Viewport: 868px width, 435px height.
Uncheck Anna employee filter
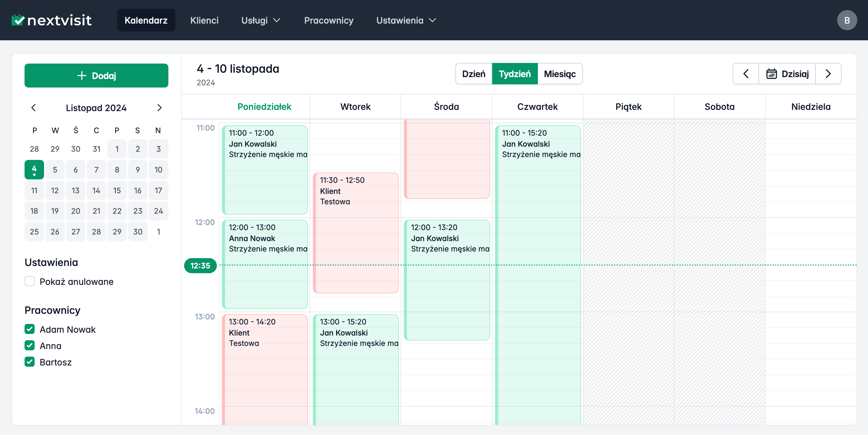(x=30, y=345)
